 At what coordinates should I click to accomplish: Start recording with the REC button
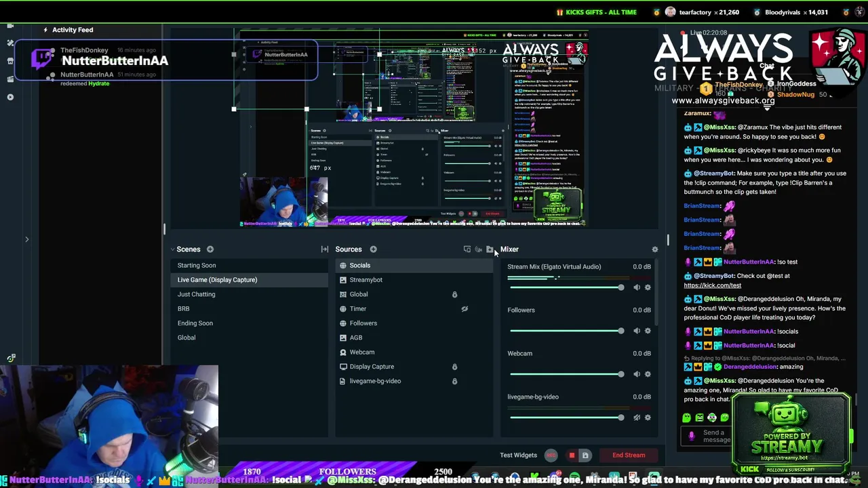[x=551, y=455]
